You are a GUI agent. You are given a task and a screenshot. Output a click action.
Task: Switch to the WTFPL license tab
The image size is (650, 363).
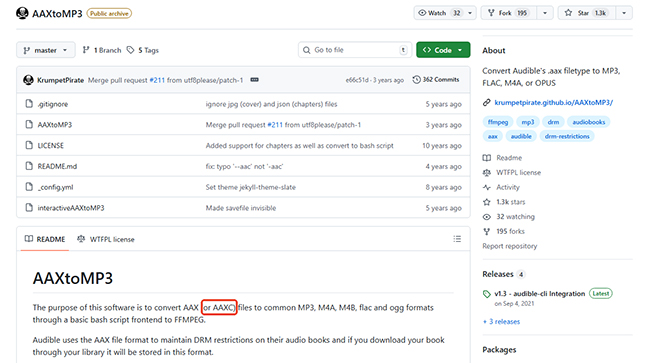[106, 239]
